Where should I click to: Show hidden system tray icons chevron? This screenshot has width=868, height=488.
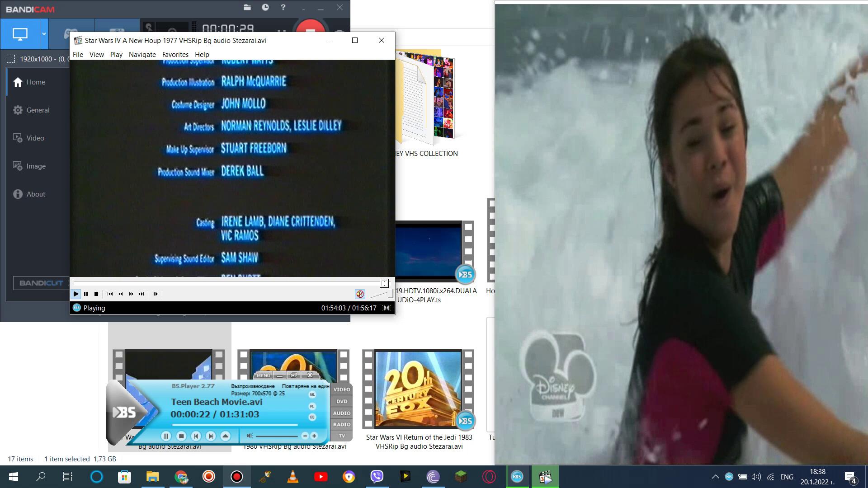715,477
